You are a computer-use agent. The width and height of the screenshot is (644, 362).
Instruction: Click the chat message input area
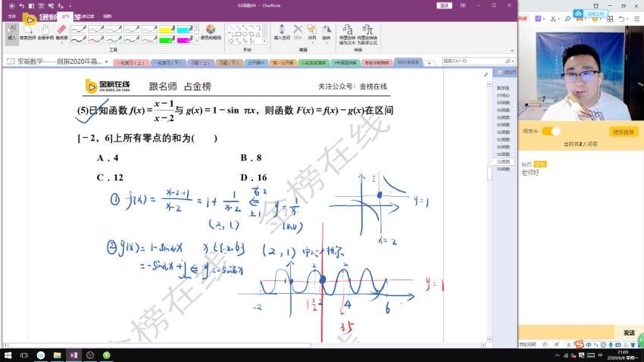[x=566, y=333]
